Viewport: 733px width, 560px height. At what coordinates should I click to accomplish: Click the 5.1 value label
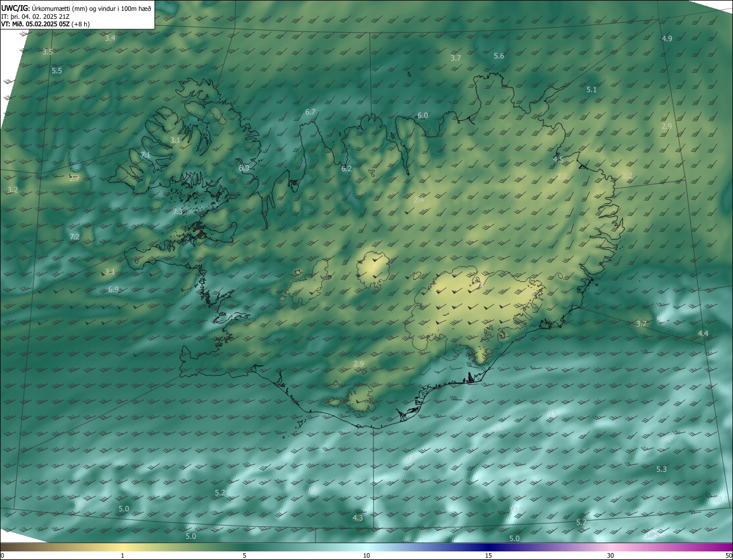pyautogui.click(x=592, y=89)
